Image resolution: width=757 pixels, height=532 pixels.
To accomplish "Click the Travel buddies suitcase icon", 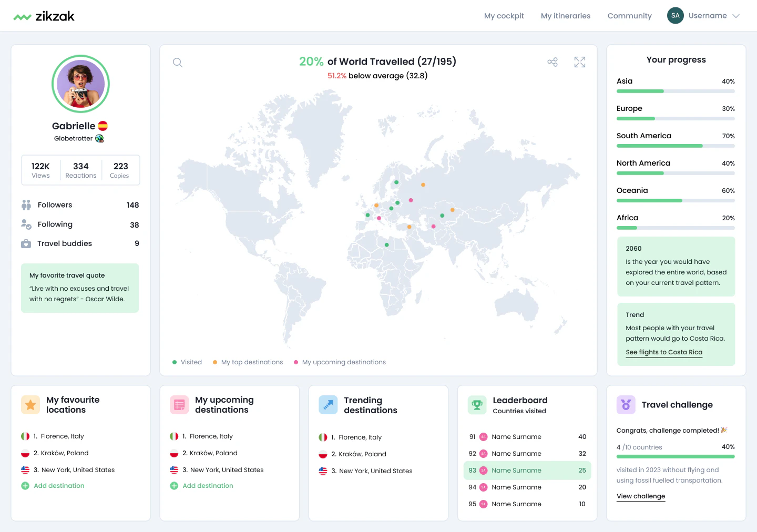I will pos(26,243).
